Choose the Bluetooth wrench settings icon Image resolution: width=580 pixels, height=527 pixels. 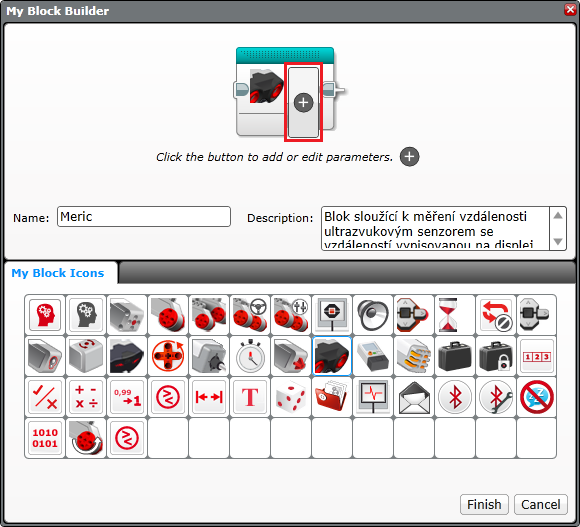[x=496, y=397]
